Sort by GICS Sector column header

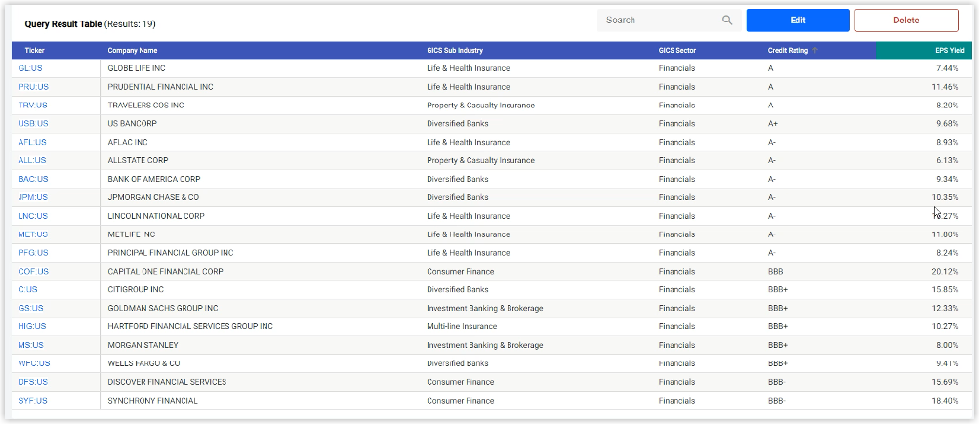pyautogui.click(x=676, y=51)
